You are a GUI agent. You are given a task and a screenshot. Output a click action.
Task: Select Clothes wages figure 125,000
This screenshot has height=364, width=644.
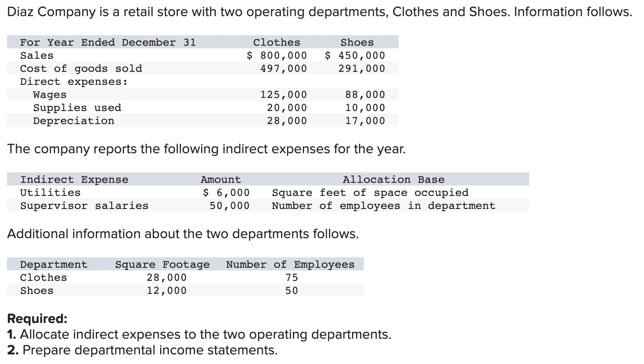(x=284, y=94)
